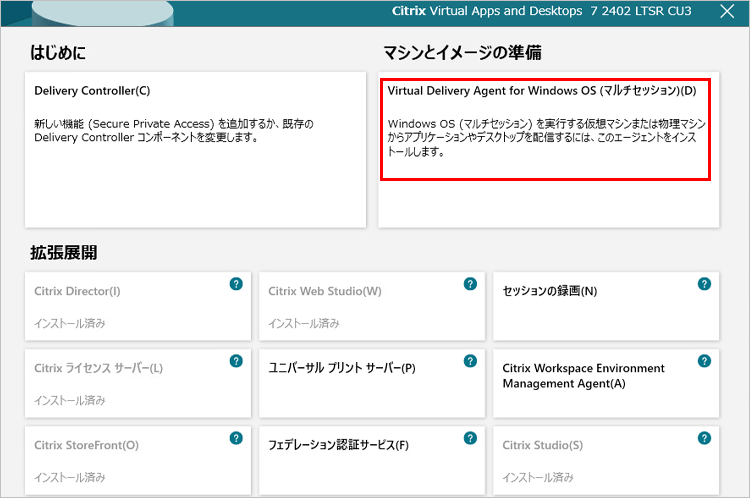
Task: Select セッションの録画(N) component
Action: (x=605, y=306)
